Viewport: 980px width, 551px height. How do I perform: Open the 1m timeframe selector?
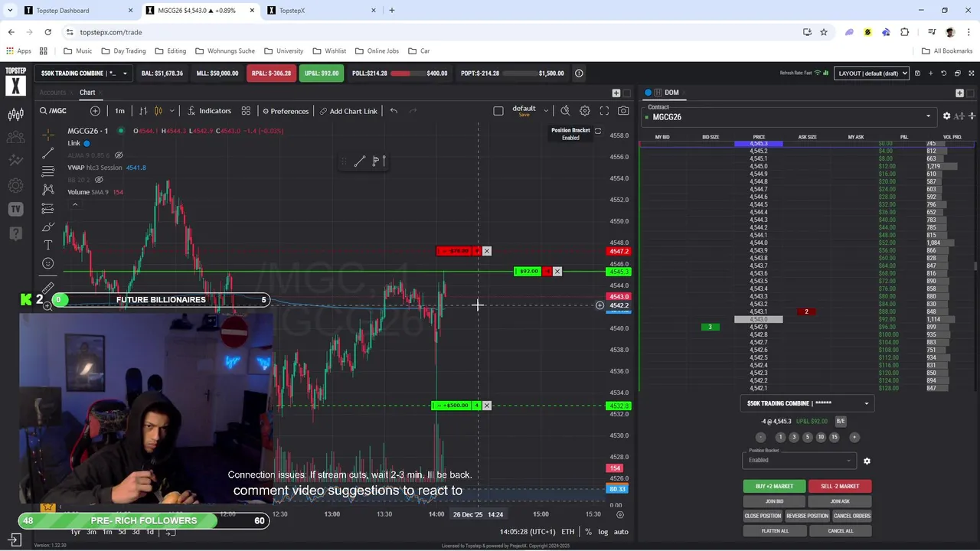(x=119, y=111)
